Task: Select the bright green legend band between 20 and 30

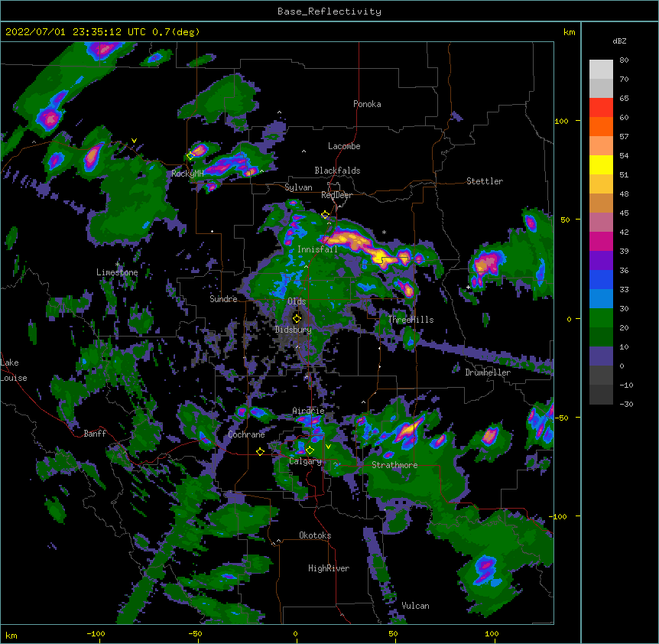Action: (601, 318)
